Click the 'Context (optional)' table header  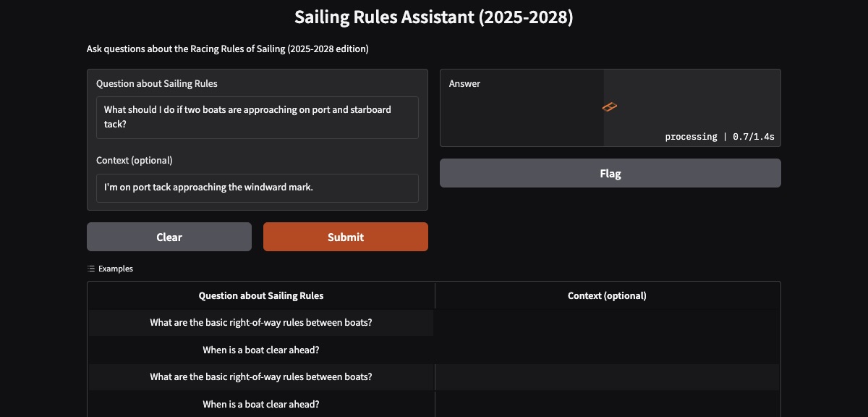[607, 295]
